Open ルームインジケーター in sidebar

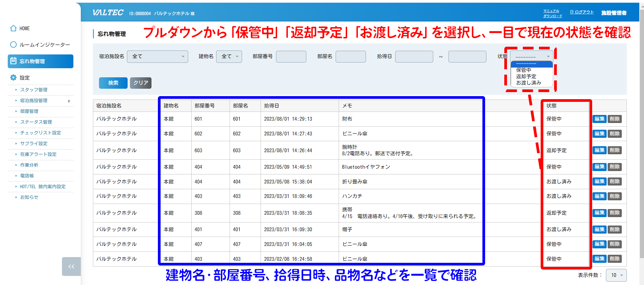click(x=40, y=45)
